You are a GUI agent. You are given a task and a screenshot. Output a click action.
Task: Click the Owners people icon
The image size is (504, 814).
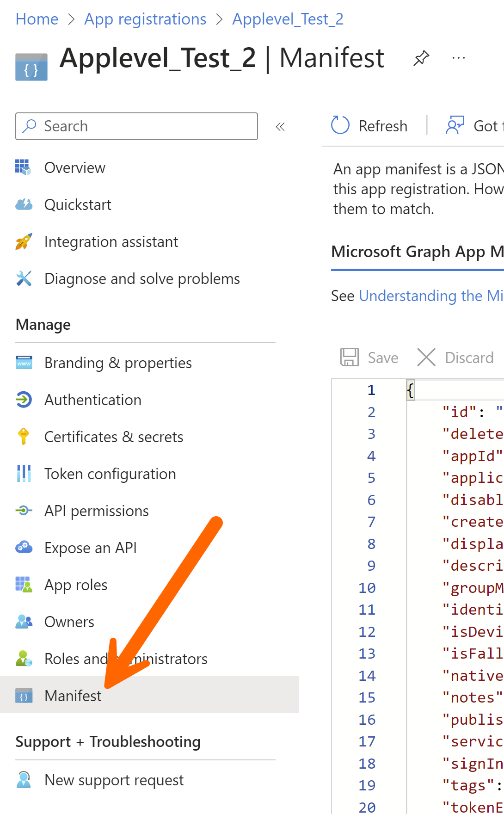click(24, 622)
